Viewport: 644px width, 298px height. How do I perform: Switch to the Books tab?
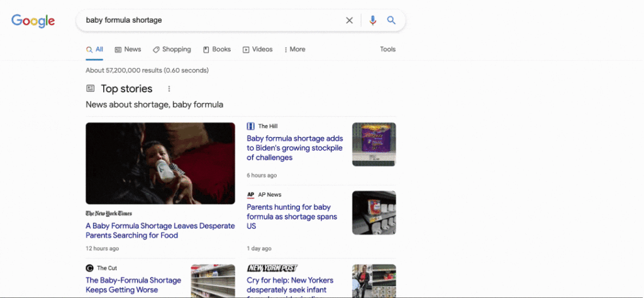[x=217, y=49]
